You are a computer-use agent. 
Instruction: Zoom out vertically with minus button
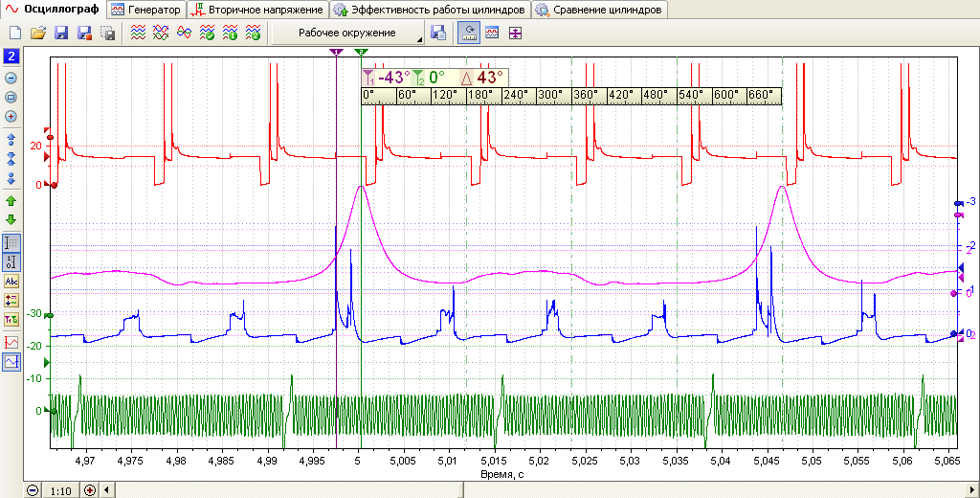(x=11, y=79)
